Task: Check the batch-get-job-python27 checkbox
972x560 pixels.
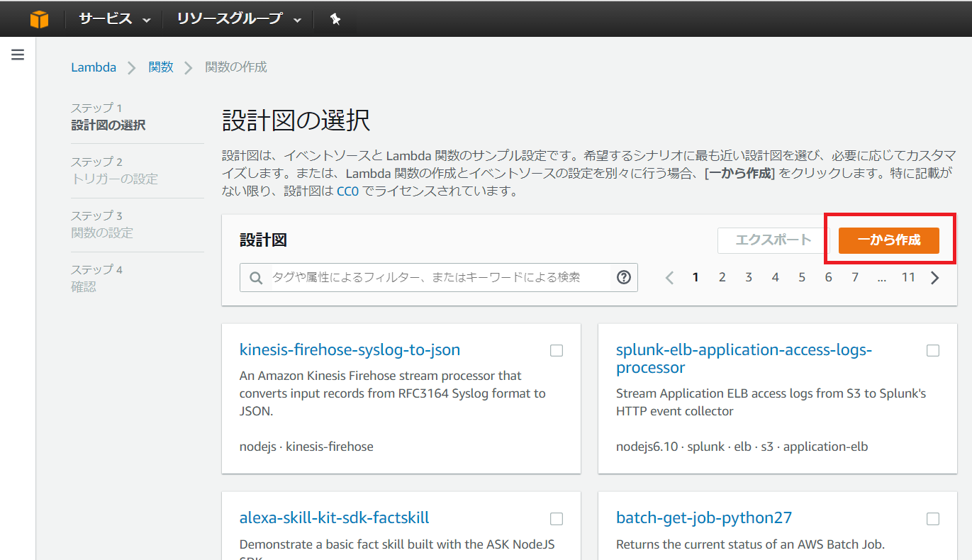Action: click(933, 519)
